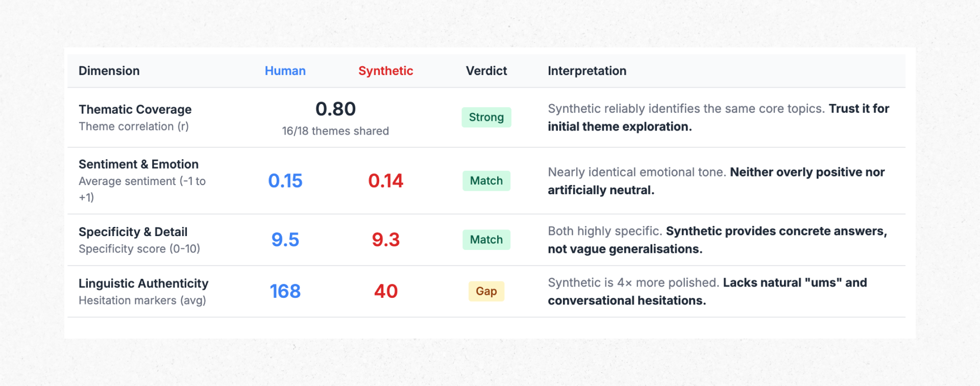Viewport: 980px width, 386px height.
Task: Click the yellow Gap verdict badge
Action: (486, 291)
